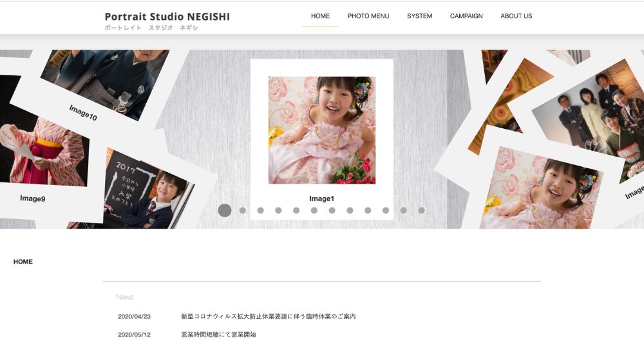Image resolution: width=644 pixels, height=348 pixels.
Task: Click the date 2020/05/12
Action: [135, 334]
